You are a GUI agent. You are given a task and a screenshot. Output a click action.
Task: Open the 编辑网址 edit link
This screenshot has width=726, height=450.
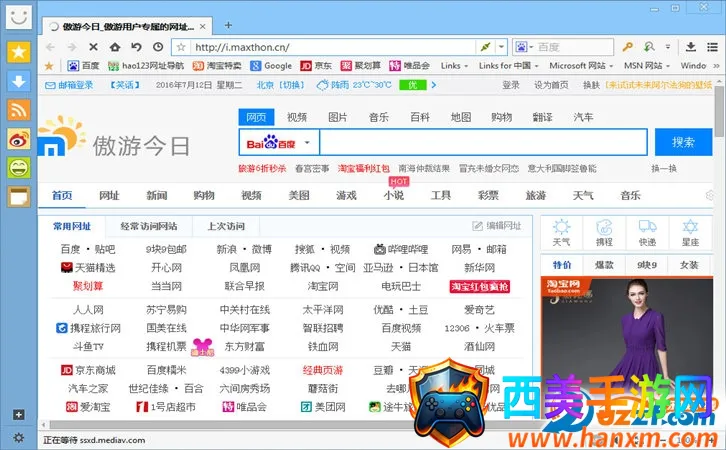pyautogui.click(x=497, y=226)
